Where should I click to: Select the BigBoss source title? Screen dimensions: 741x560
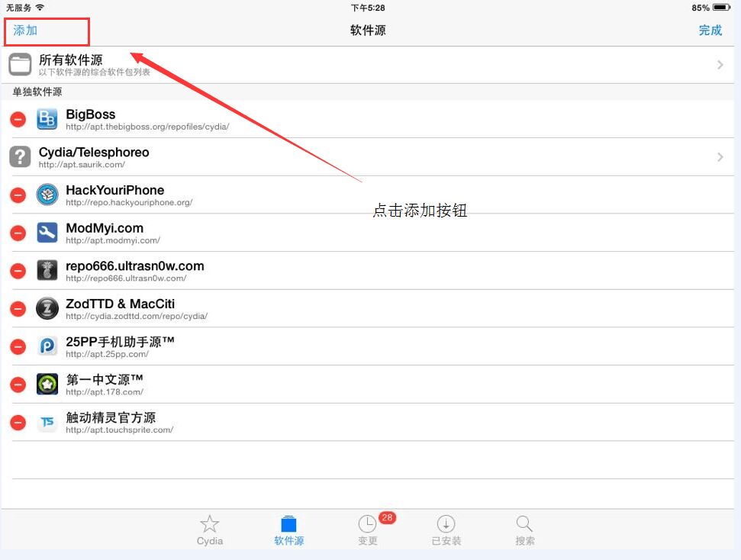(90, 114)
